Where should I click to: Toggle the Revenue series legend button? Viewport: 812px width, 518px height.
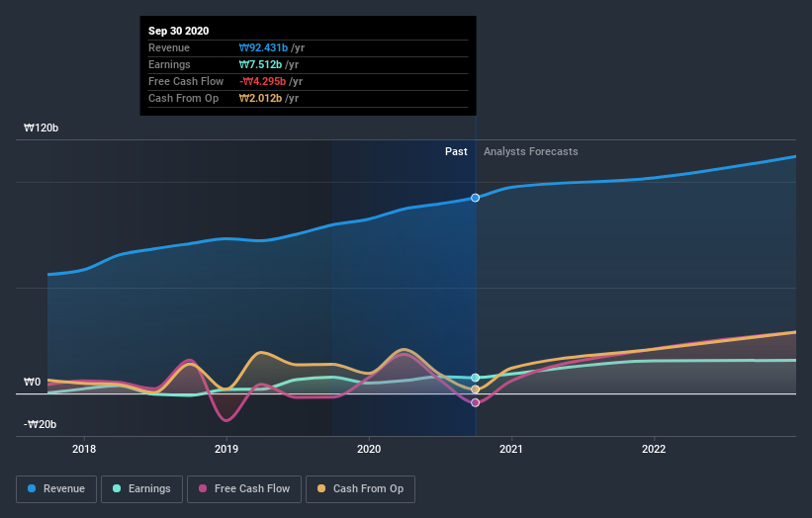tap(56, 489)
